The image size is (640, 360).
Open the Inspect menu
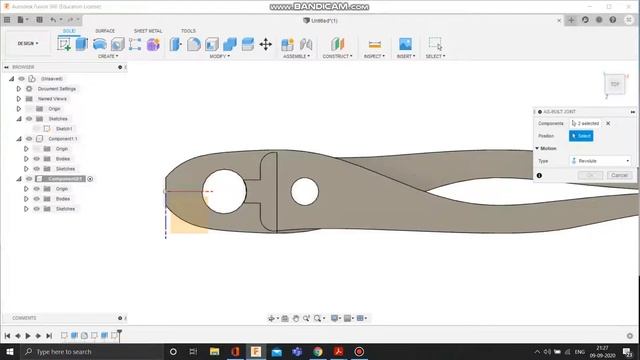point(374,56)
